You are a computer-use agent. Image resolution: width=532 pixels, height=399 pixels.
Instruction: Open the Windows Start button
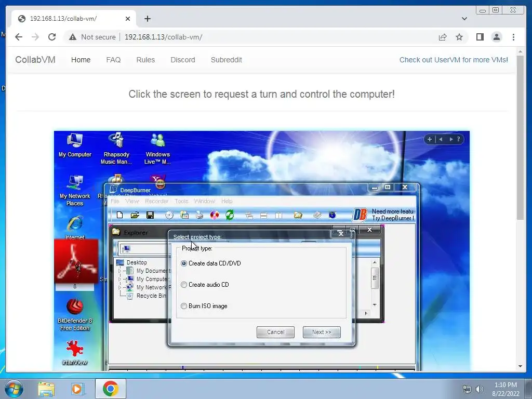(x=14, y=389)
